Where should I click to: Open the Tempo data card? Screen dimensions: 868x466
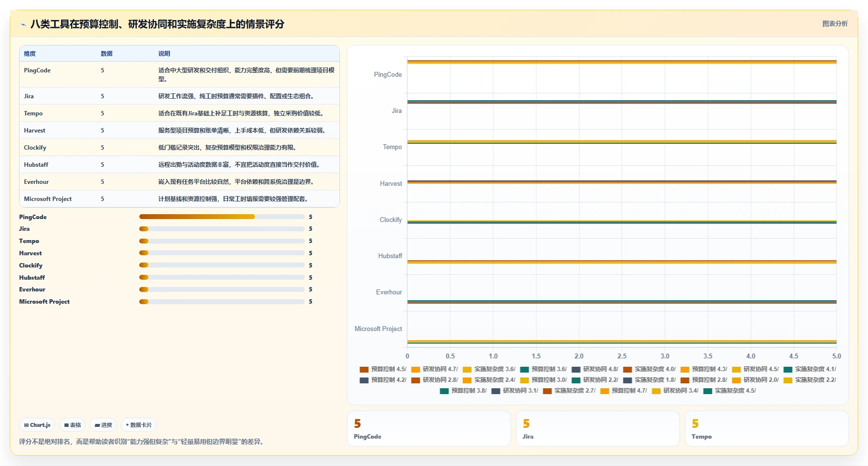coord(766,428)
